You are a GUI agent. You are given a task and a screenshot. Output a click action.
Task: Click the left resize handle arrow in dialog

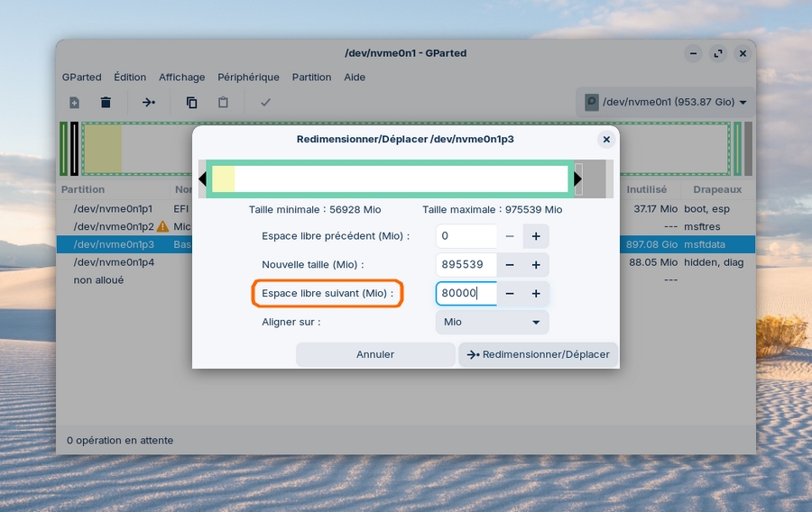click(x=203, y=178)
